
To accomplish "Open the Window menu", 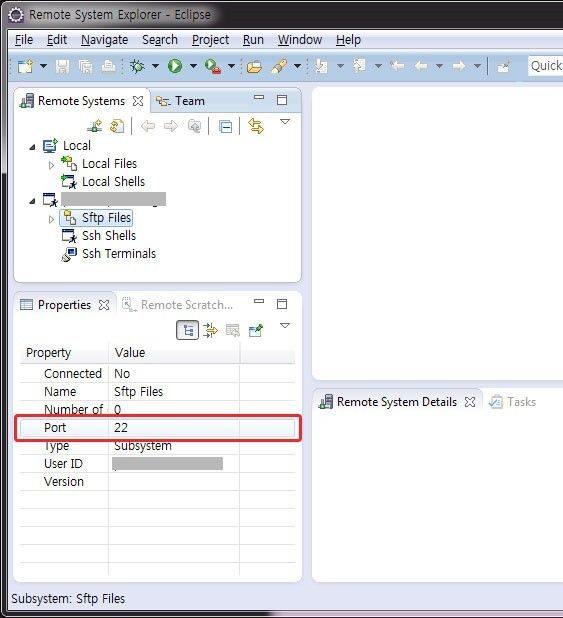I will [x=300, y=40].
